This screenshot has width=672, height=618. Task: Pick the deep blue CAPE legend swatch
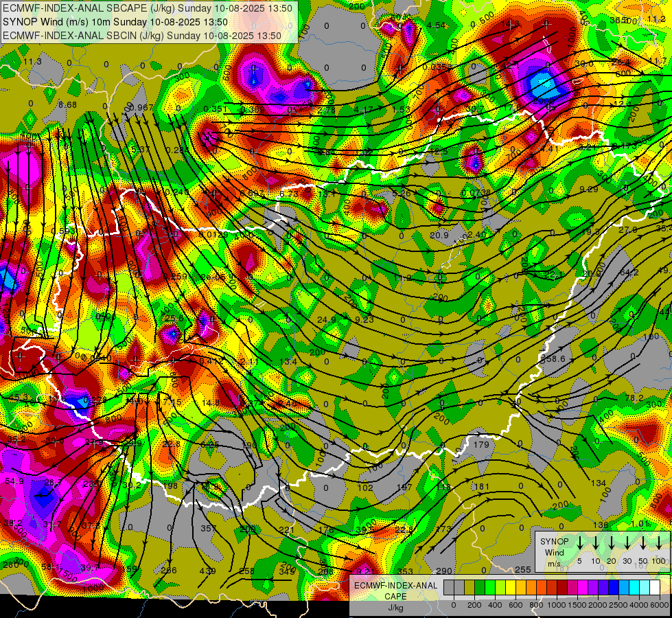tap(614, 587)
